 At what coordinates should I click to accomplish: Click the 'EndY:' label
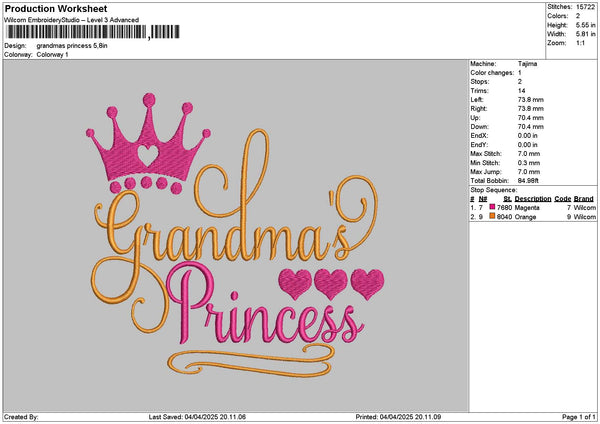coord(479,145)
